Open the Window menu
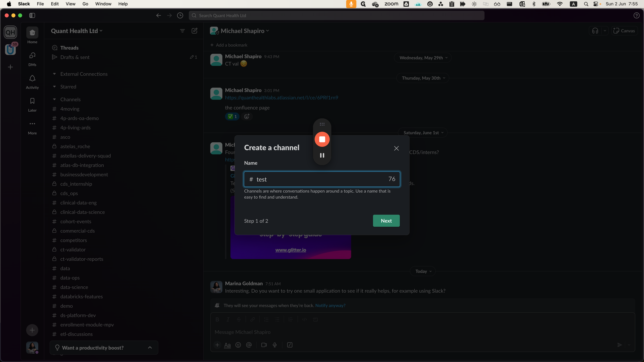This screenshot has width=644, height=362. click(103, 4)
